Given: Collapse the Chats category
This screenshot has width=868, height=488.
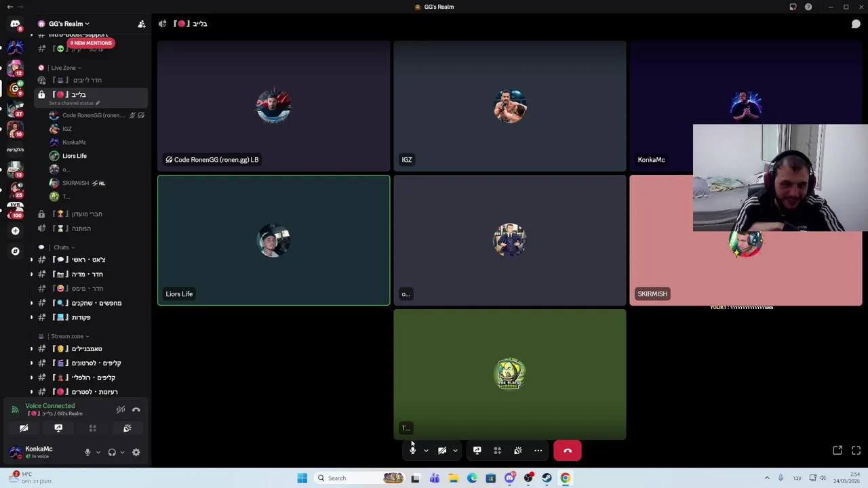Looking at the screenshot, I should pyautogui.click(x=64, y=247).
